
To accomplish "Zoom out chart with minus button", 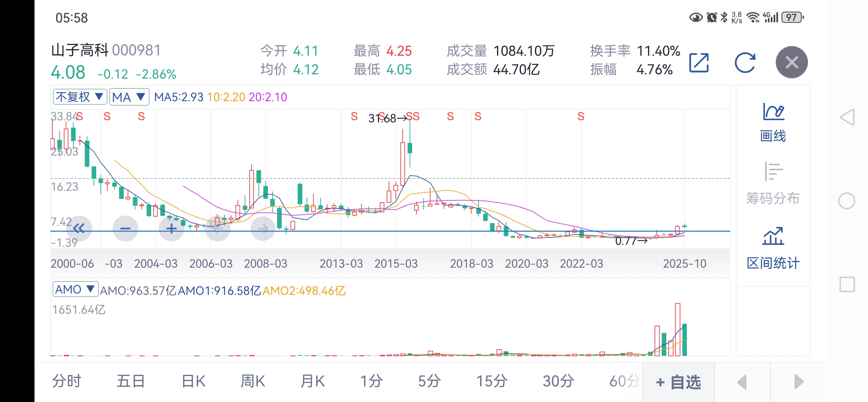I will [125, 229].
